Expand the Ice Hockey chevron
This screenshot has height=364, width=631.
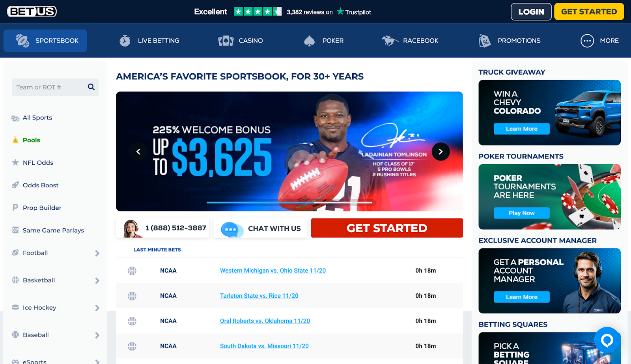97,308
